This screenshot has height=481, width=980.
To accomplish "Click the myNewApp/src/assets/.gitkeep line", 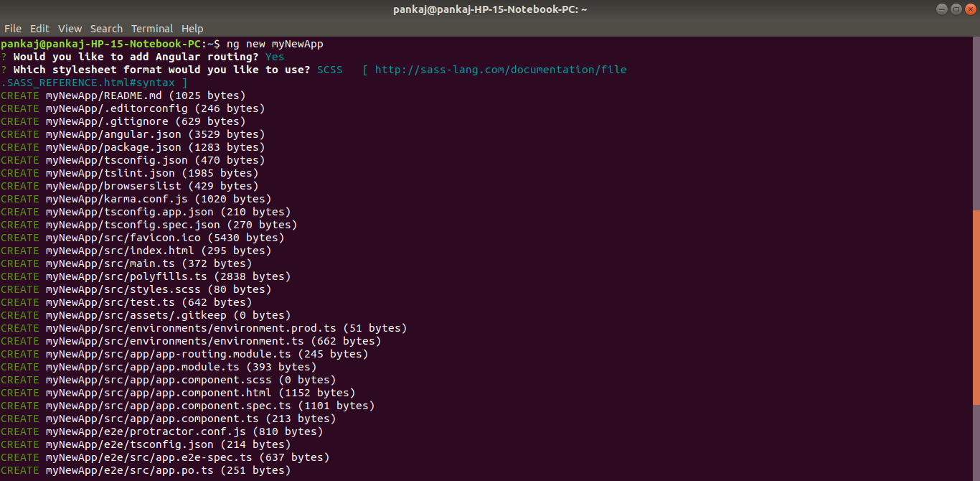I will (x=146, y=315).
